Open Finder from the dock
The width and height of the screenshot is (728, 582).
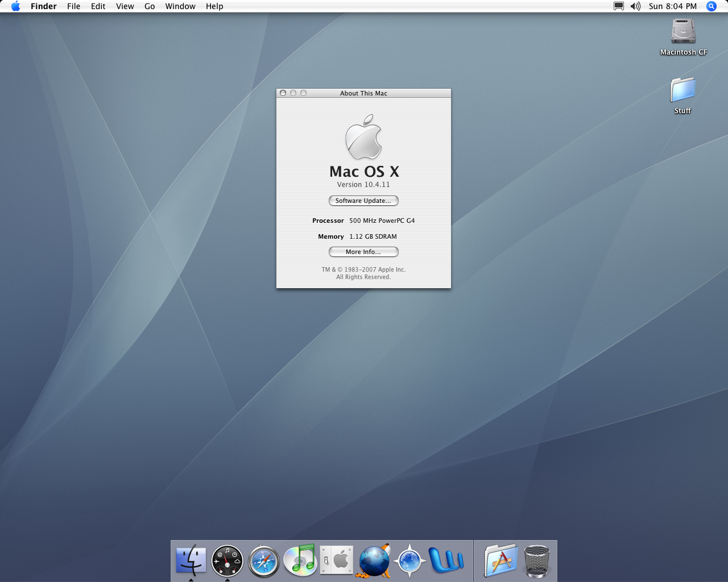coord(191,560)
